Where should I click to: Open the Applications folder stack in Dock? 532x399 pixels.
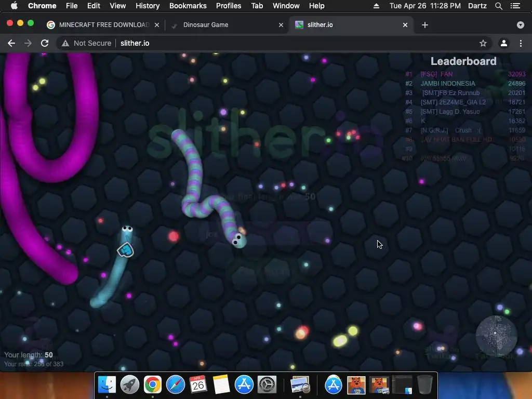(x=334, y=384)
